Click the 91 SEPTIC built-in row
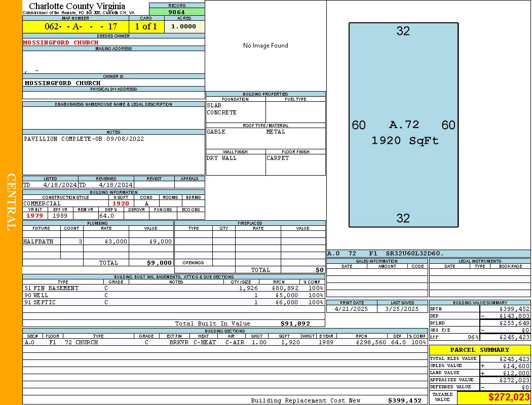This screenshot has width=532, height=405. point(172,302)
